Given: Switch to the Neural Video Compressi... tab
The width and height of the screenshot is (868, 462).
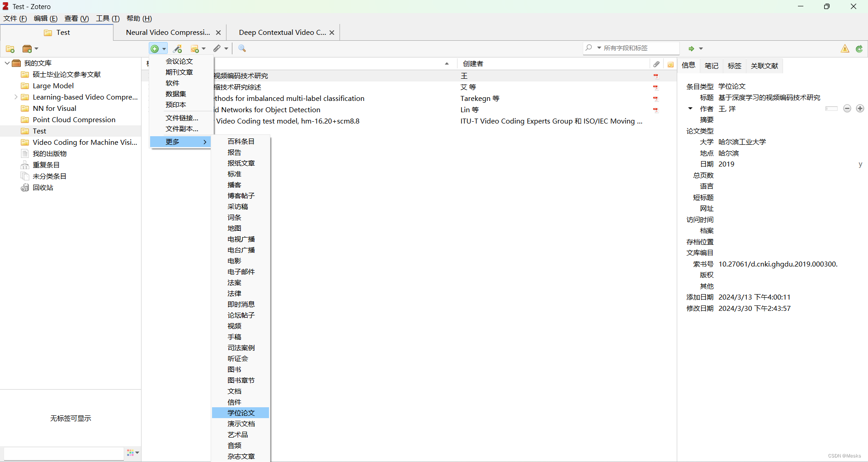Looking at the screenshot, I should coord(168,33).
